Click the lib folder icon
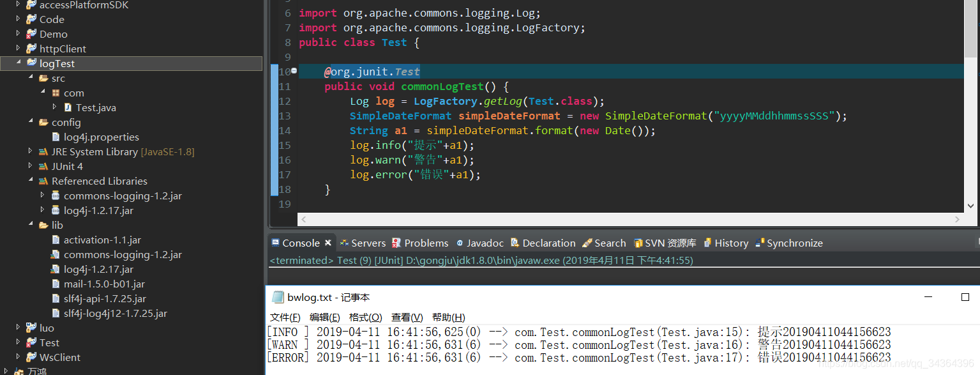Screen dimensions: 980x375 [43, 225]
